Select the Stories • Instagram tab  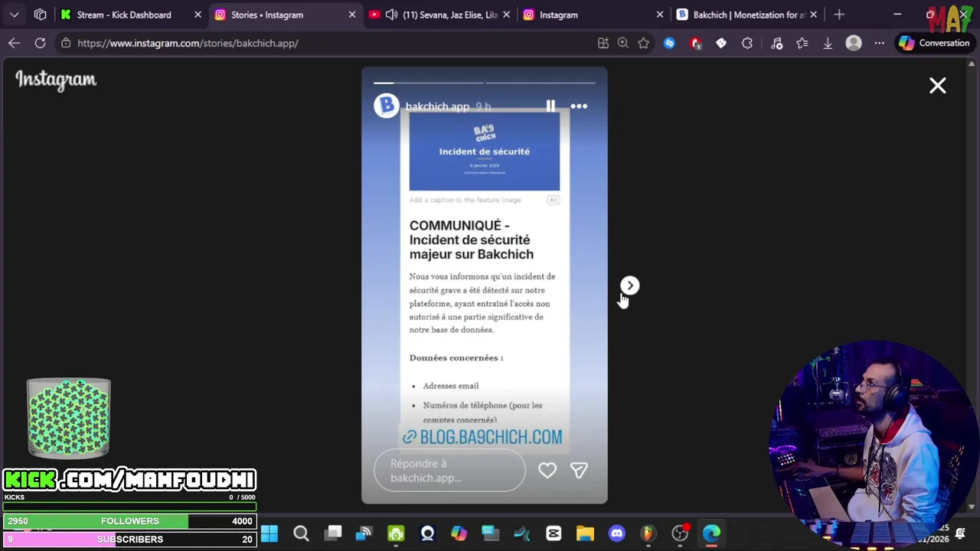(x=267, y=15)
